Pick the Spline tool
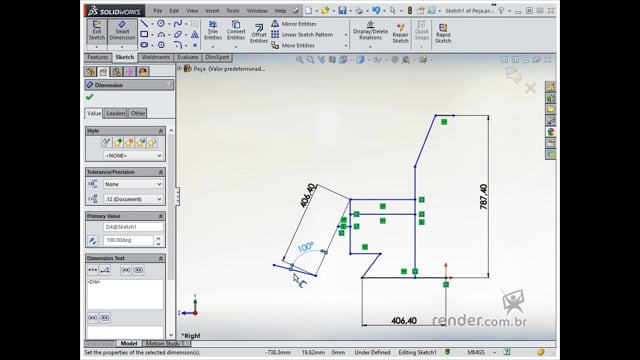 (x=178, y=24)
